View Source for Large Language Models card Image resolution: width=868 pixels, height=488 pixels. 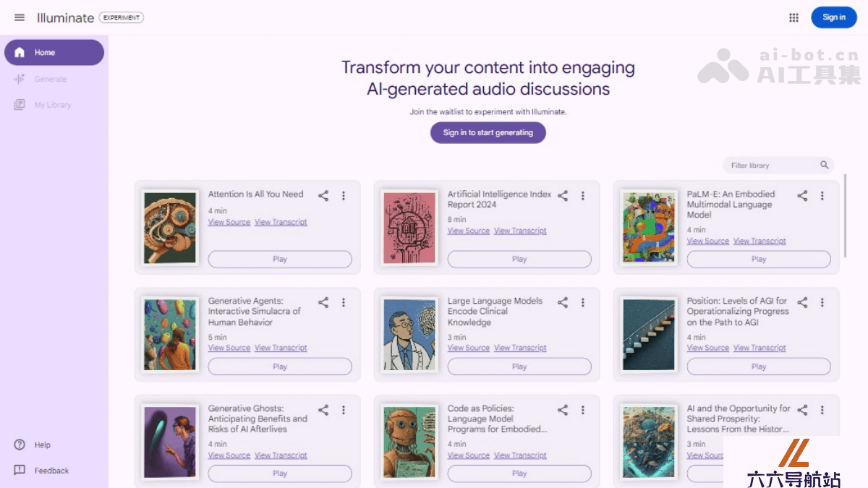tap(469, 348)
